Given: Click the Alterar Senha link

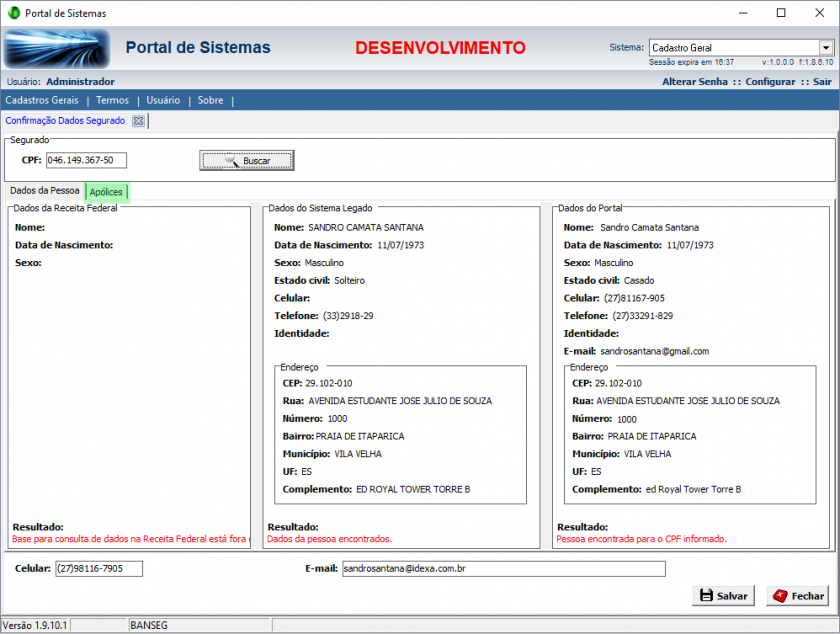Looking at the screenshot, I should [x=694, y=82].
